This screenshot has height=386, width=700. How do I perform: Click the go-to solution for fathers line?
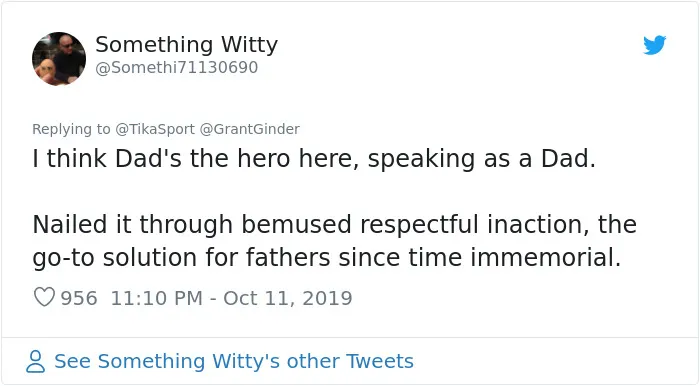[327, 257]
